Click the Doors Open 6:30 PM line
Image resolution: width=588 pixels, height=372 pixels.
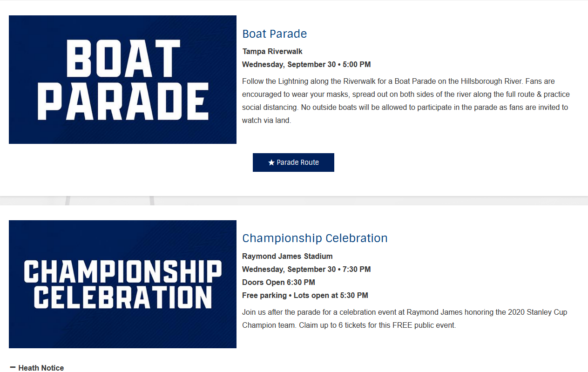point(278,282)
